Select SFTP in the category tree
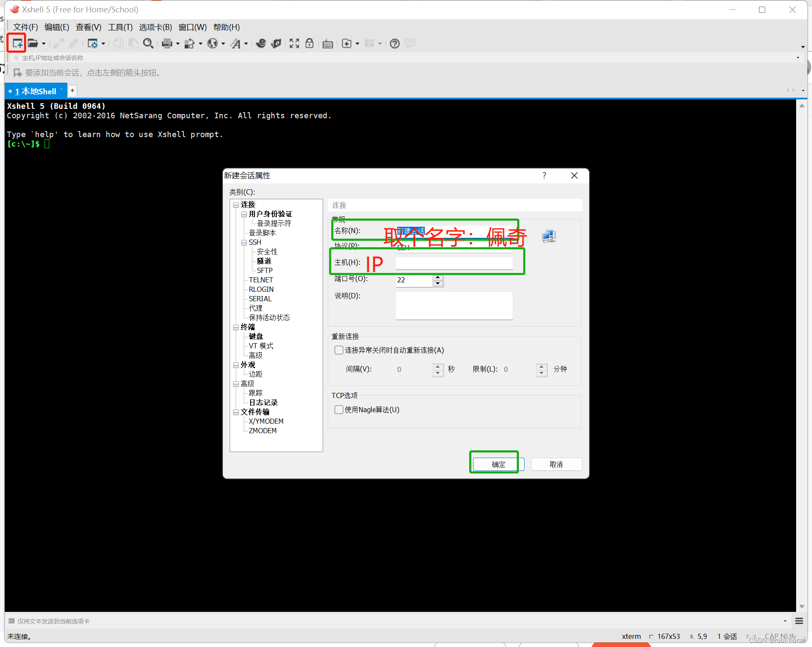812x647 pixels. click(265, 270)
